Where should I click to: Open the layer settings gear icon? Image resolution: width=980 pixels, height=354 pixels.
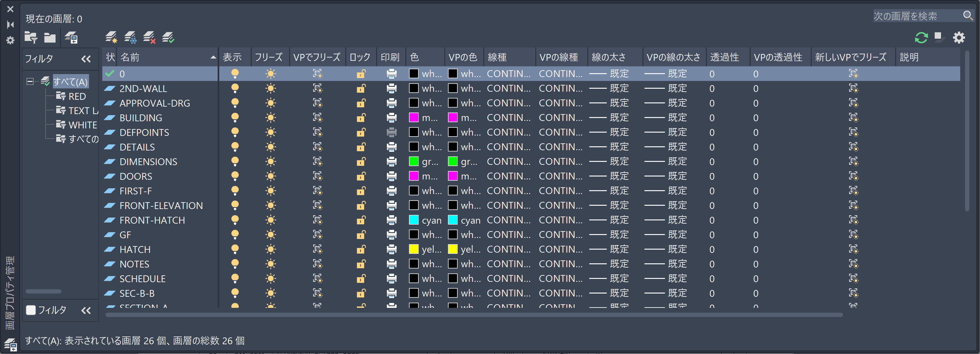pos(959,37)
